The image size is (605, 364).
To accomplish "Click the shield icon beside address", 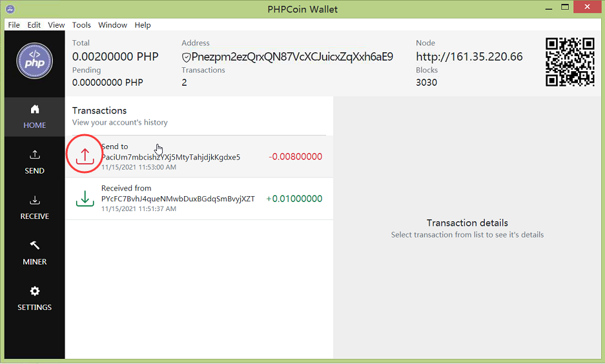I will 186,57.
